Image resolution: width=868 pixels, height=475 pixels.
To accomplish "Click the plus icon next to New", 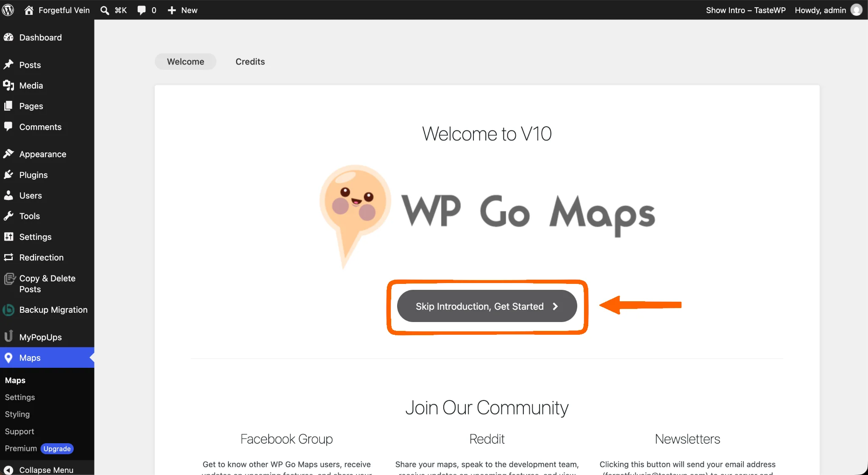I will click(x=172, y=10).
